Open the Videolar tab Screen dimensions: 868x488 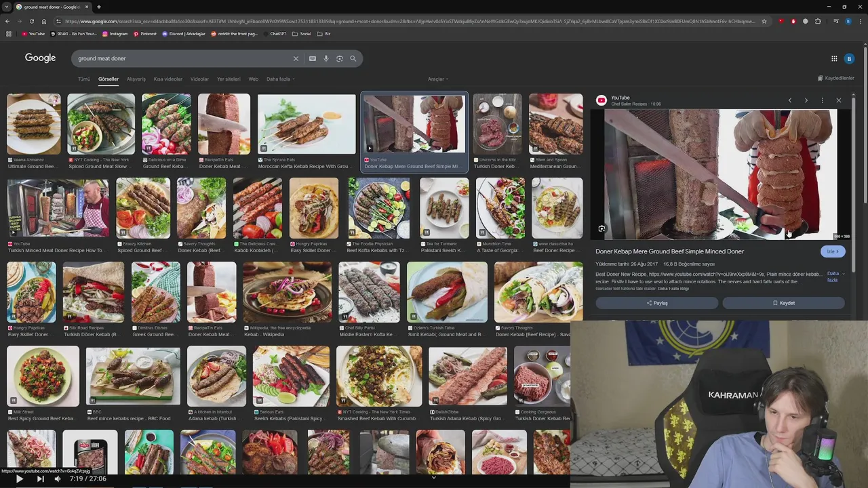pyautogui.click(x=199, y=79)
